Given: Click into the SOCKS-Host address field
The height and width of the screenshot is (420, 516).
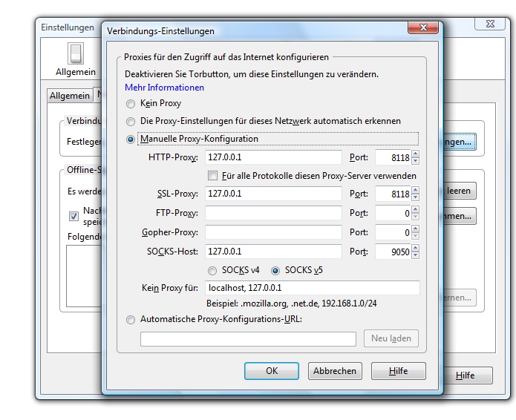Looking at the screenshot, I should pyautogui.click(x=273, y=252).
